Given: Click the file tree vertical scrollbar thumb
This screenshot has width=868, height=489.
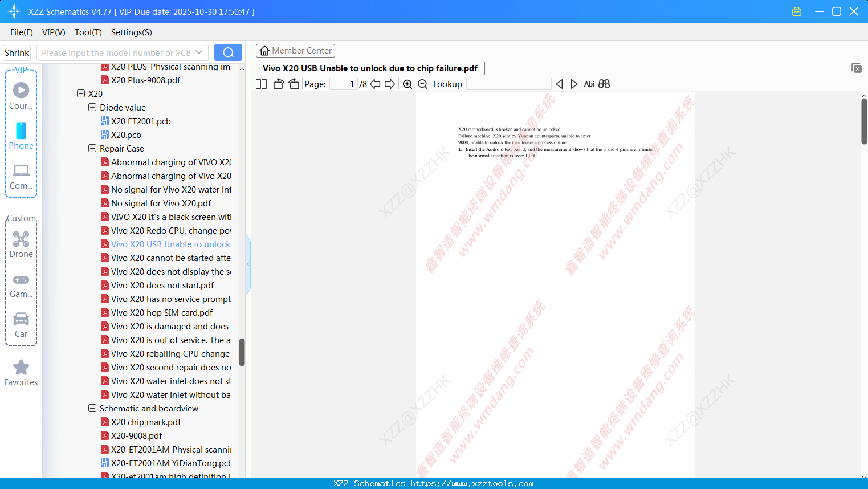Looking at the screenshot, I should tap(242, 352).
